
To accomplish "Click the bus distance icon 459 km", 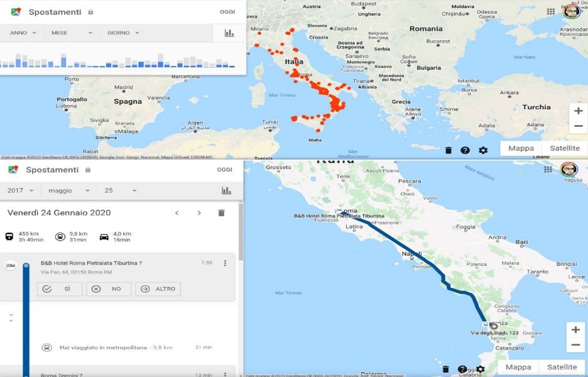I will click(x=9, y=237).
